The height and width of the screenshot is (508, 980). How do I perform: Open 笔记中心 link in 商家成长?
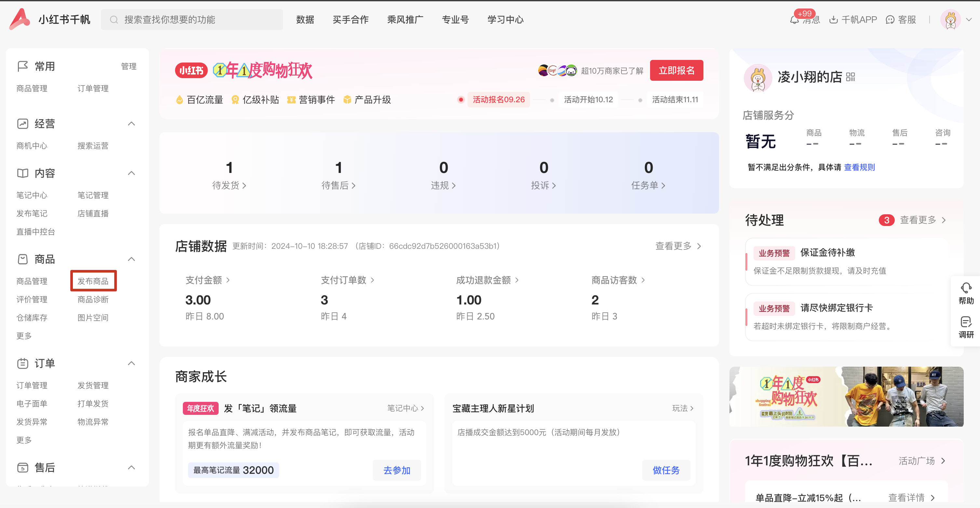(405, 408)
